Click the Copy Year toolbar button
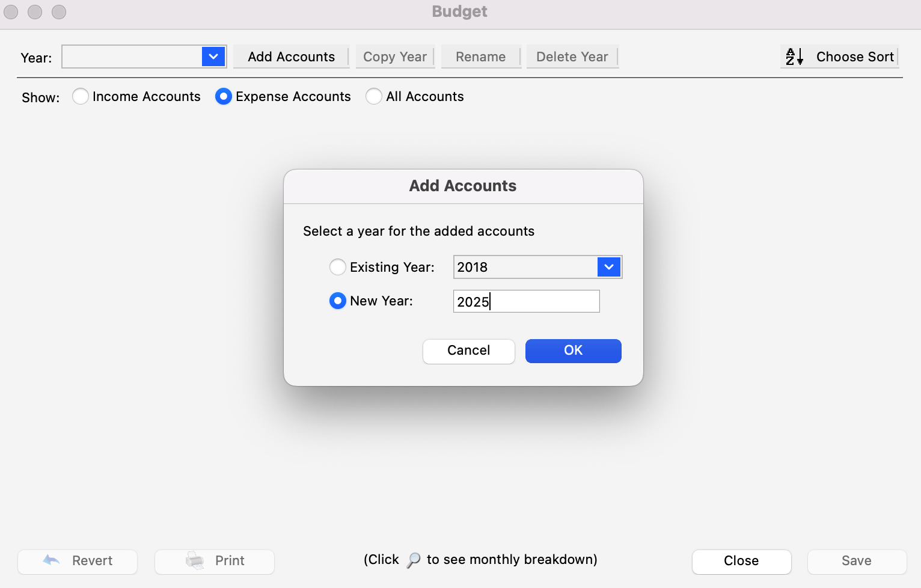 click(395, 57)
